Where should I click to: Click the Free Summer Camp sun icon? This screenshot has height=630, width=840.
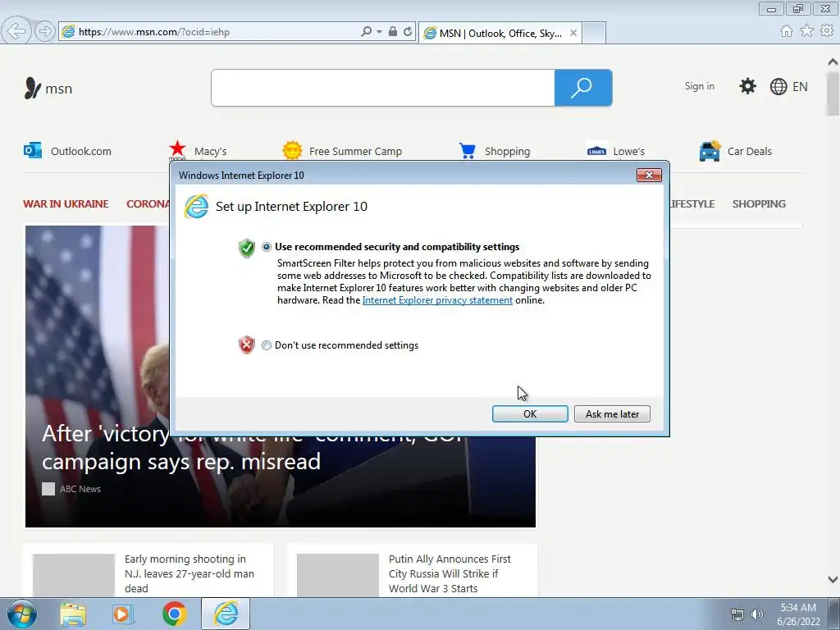point(292,151)
